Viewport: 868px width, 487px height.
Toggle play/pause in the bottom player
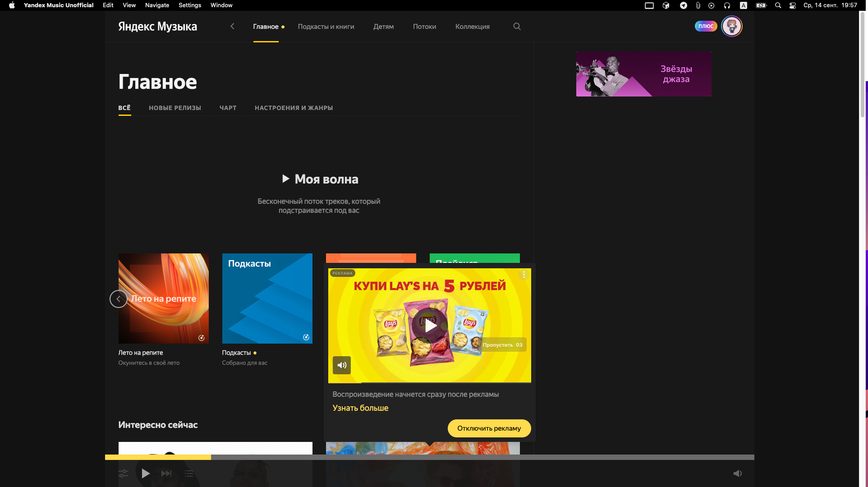coord(145,473)
